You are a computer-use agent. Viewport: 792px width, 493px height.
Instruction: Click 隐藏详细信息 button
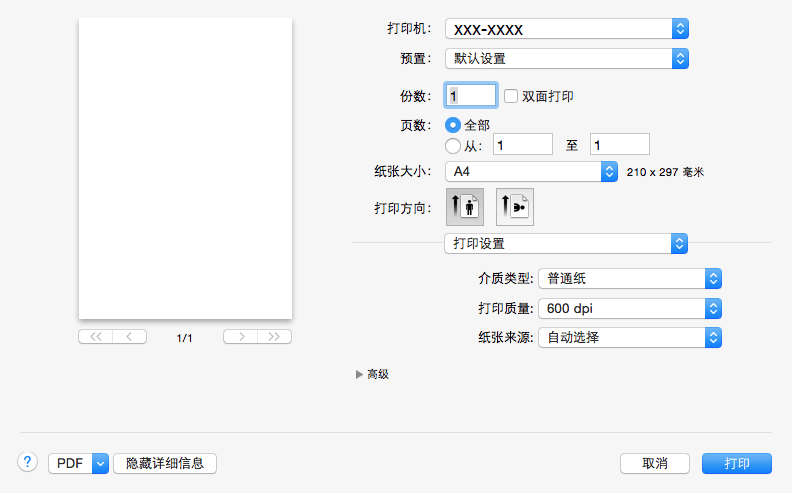click(x=165, y=463)
